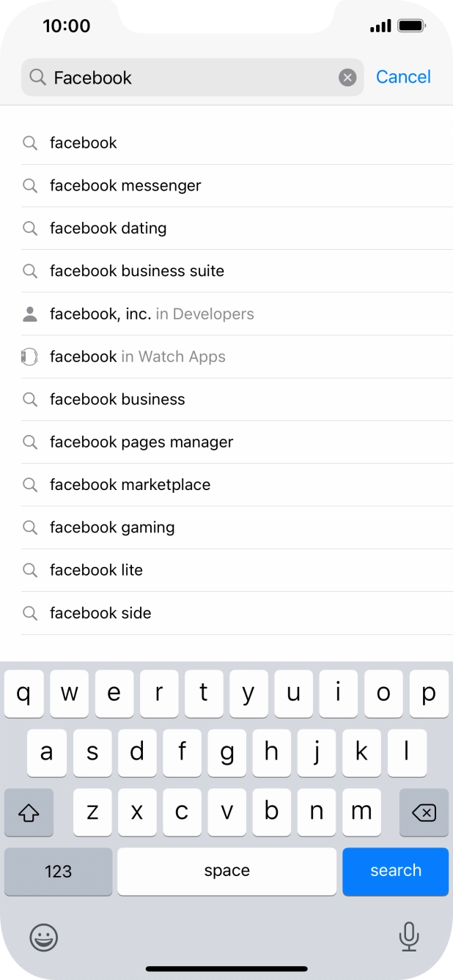Tap the cellular signal indicator

pos(380,25)
